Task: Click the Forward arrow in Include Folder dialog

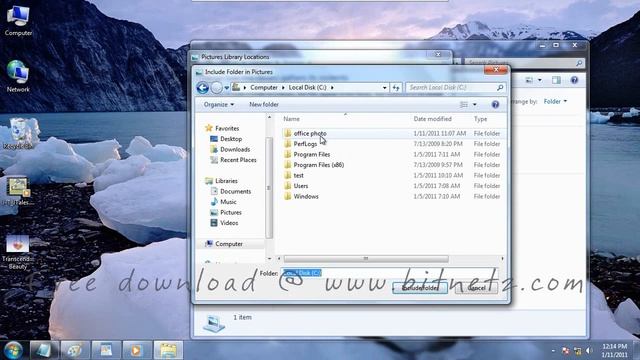Action: pyautogui.click(x=217, y=87)
